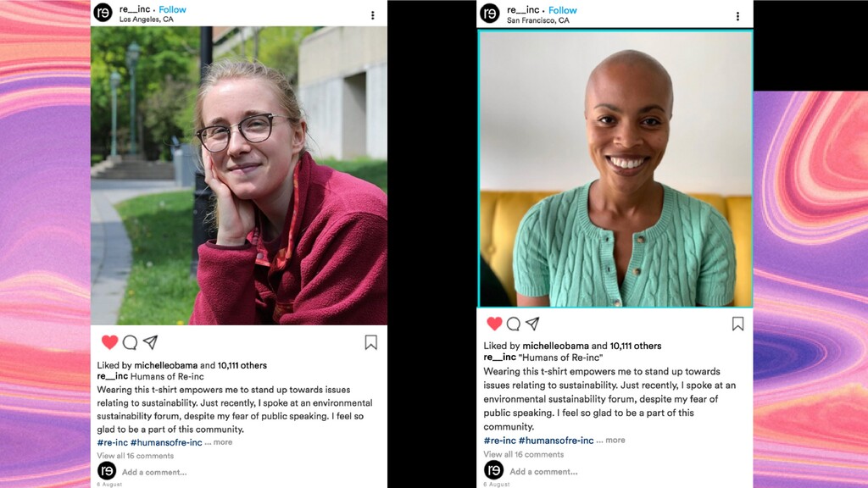This screenshot has height=488, width=868.
Task: Open re__inc avatar atop Los Angeles post
Action: 103,12
